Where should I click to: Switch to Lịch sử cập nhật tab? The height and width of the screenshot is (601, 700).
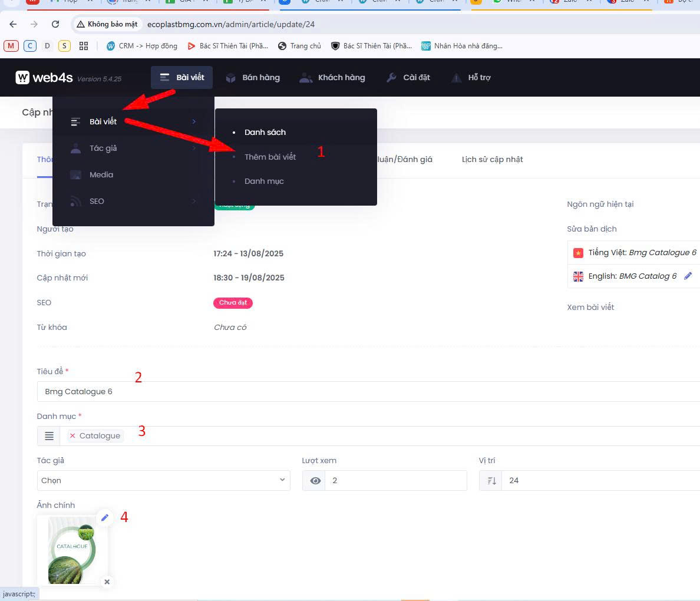coord(492,159)
